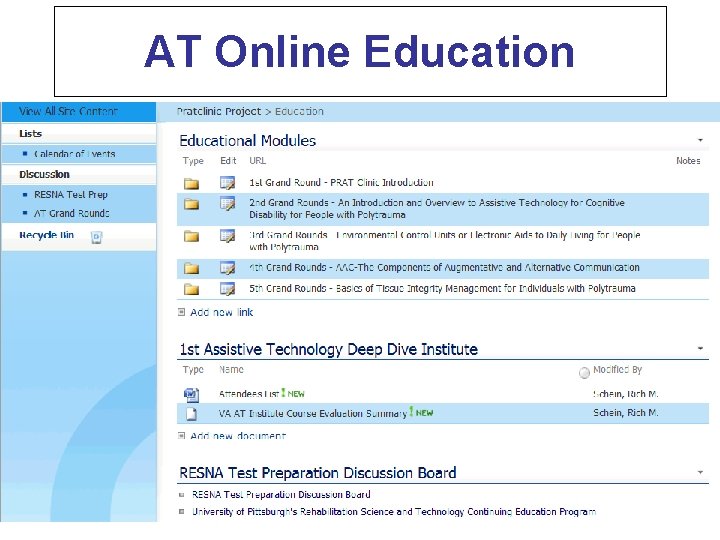Screen dimensions: 720x540
Task: Open 1st Grand Round PRAT Clinic Introduction
Action: click(341, 183)
